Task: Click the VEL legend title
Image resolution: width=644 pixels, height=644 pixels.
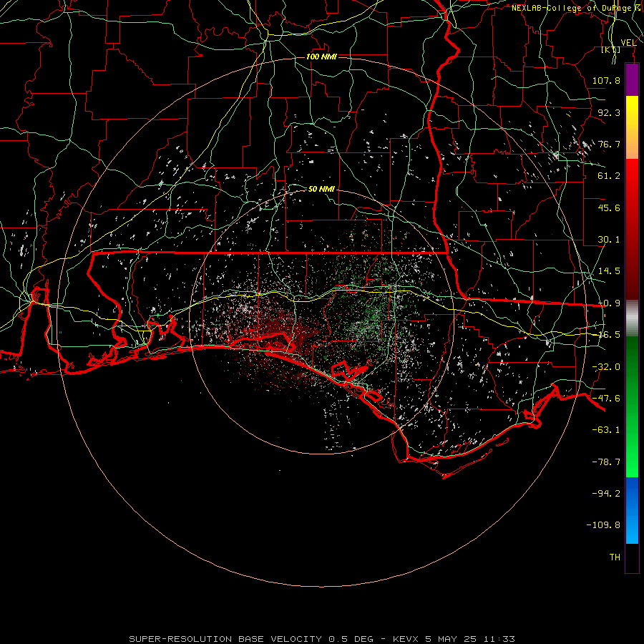Action: coord(628,43)
